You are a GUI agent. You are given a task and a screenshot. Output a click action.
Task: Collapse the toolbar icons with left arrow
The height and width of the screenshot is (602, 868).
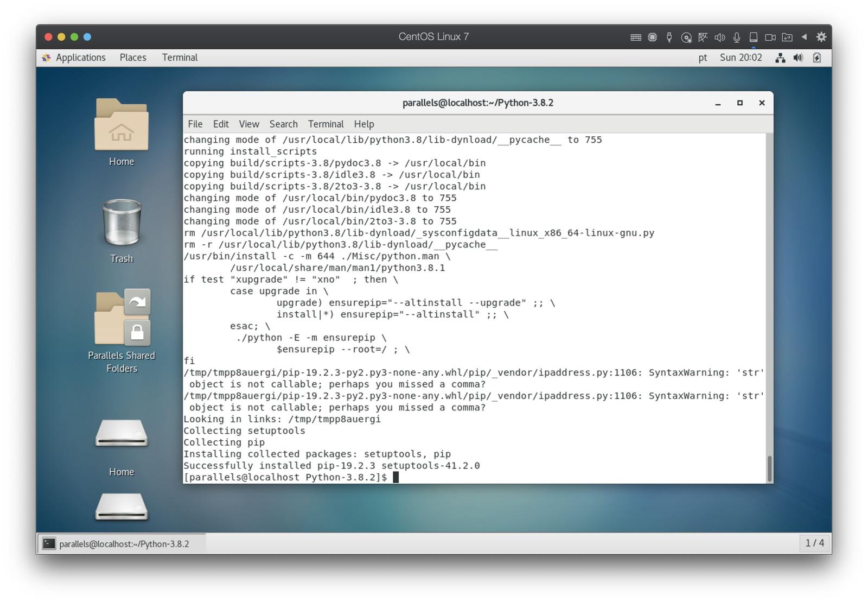(804, 37)
